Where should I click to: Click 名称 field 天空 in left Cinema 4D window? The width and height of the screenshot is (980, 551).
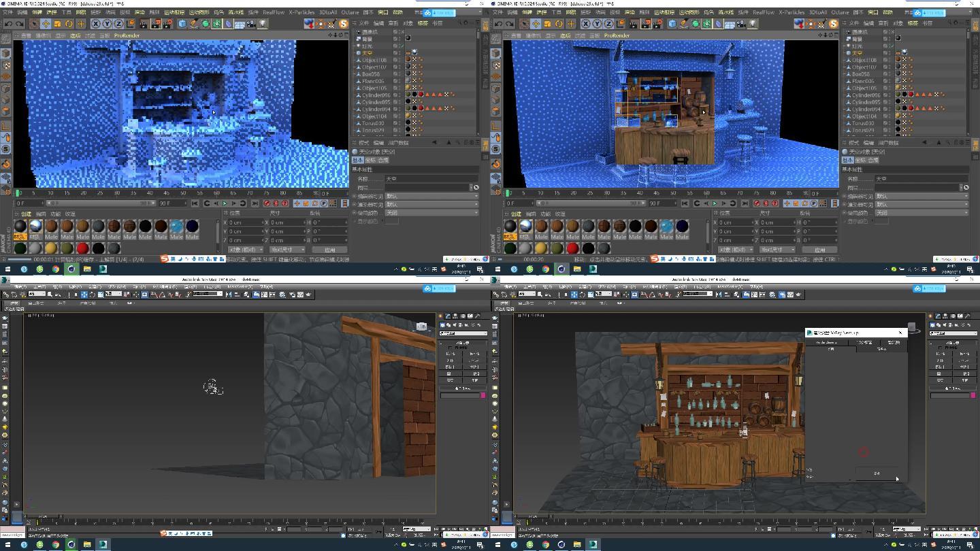pyautogui.click(x=432, y=178)
